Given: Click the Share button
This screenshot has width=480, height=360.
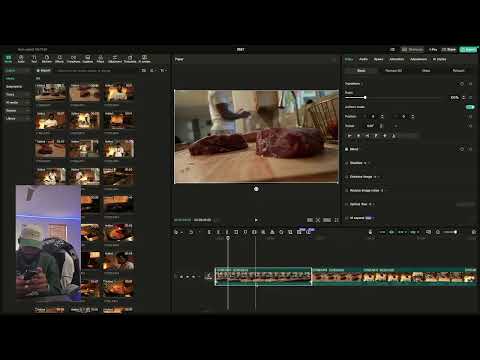Looking at the screenshot, I should point(449,49).
